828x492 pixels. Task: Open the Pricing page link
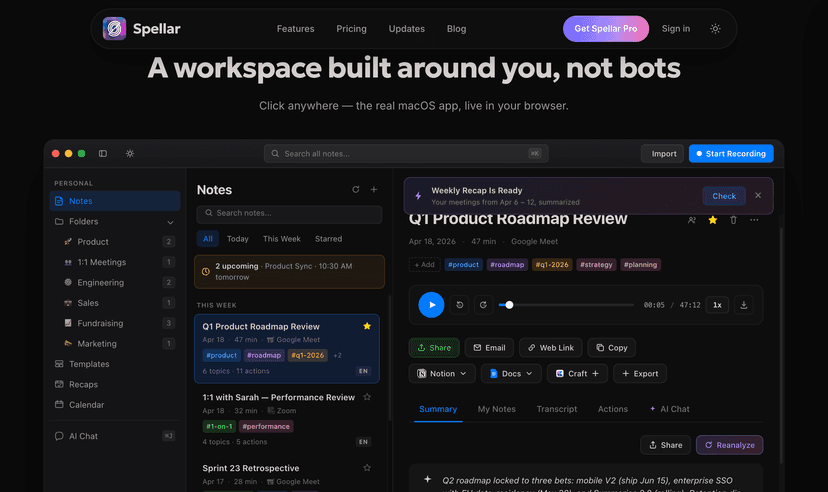pyautogui.click(x=351, y=29)
